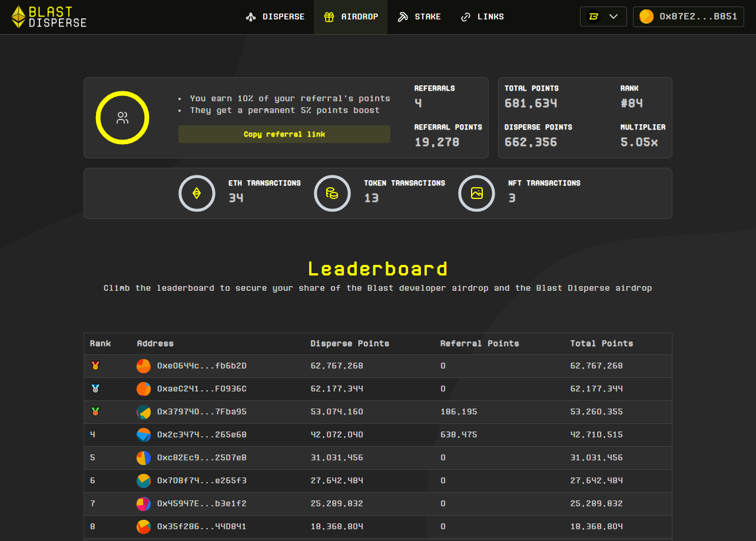756x541 pixels.
Task: Click the Leaderboard heading
Action: click(378, 269)
